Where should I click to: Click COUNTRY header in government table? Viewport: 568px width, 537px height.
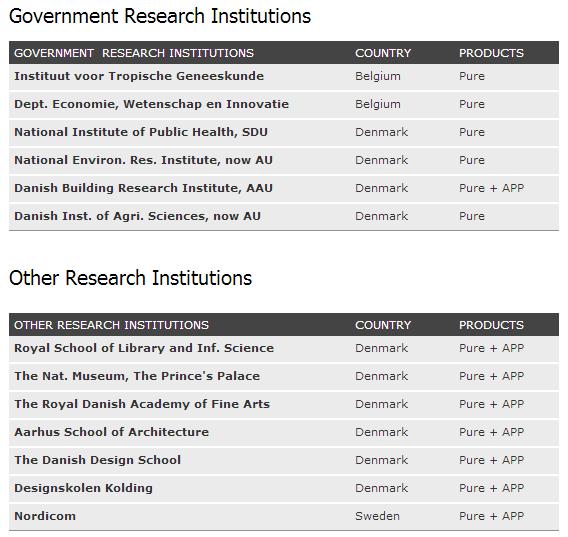click(x=383, y=53)
